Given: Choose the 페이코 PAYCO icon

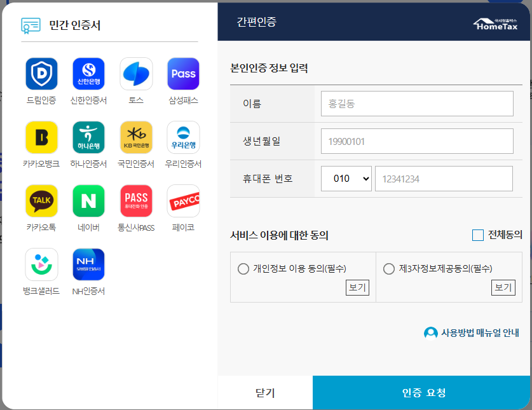Looking at the screenshot, I should click(183, 201).
